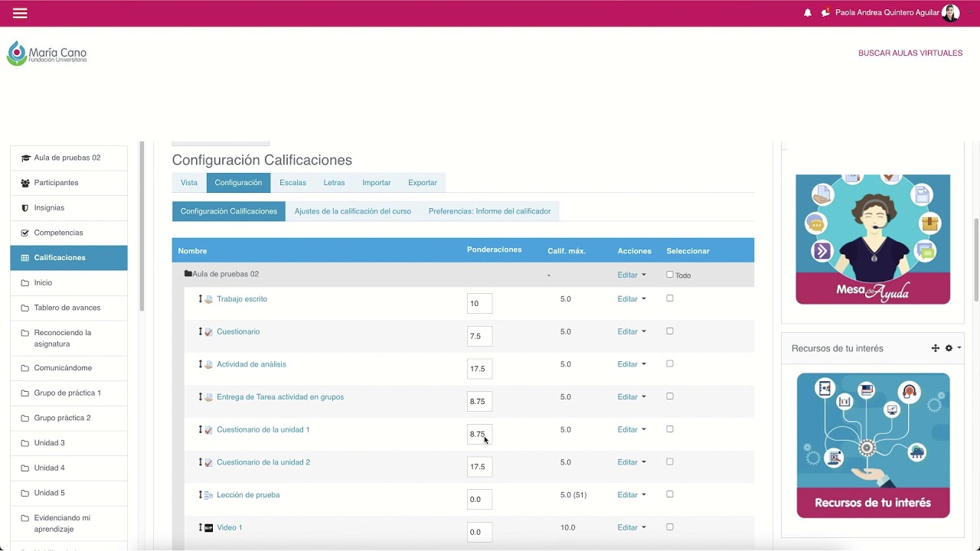Open the Actividad de análisis link
The image size is (980, 551).
[x=251, y=364]
